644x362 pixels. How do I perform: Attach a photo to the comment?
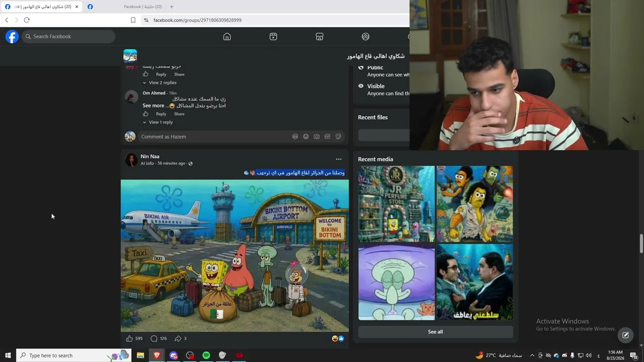(316, 137)
